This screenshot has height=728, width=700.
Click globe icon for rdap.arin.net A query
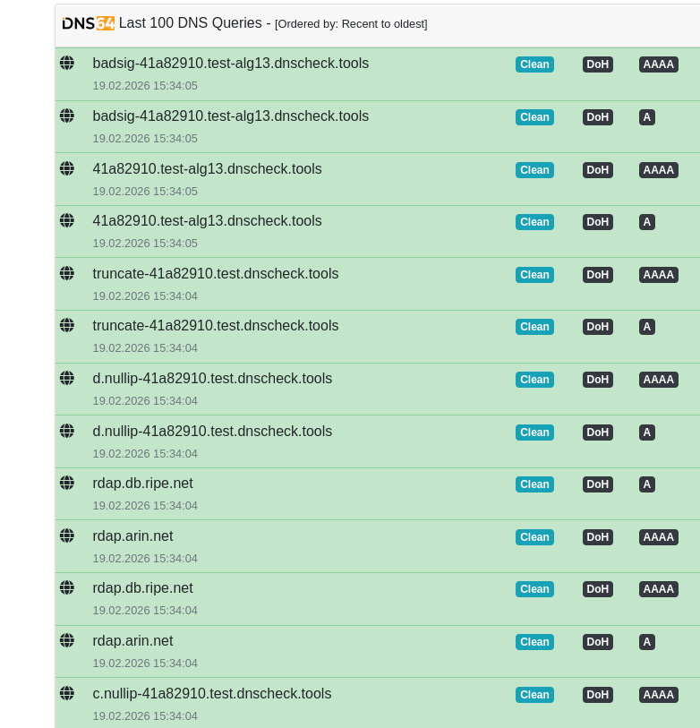[x=67, y=640]
